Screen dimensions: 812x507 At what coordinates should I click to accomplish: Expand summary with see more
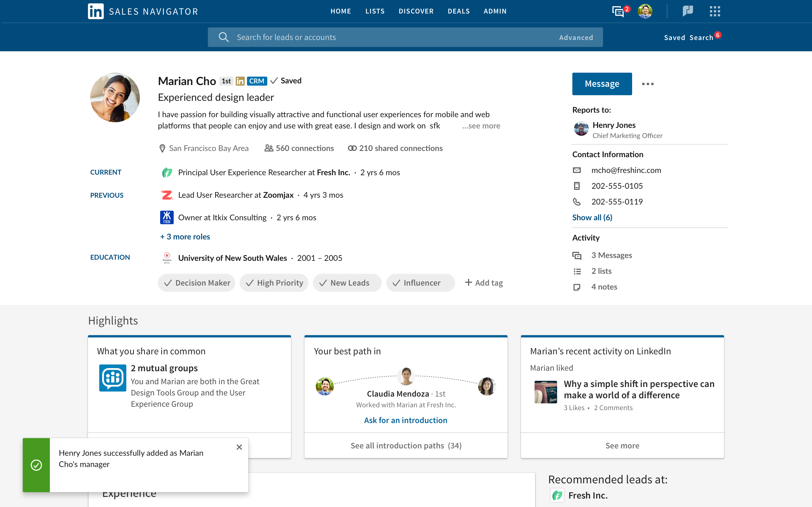click(481, 126)
